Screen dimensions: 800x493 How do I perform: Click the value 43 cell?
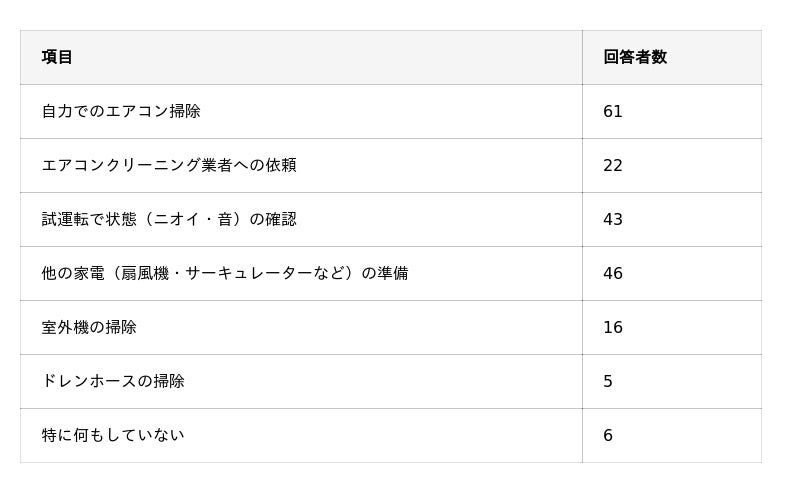(x=613, y=220)
